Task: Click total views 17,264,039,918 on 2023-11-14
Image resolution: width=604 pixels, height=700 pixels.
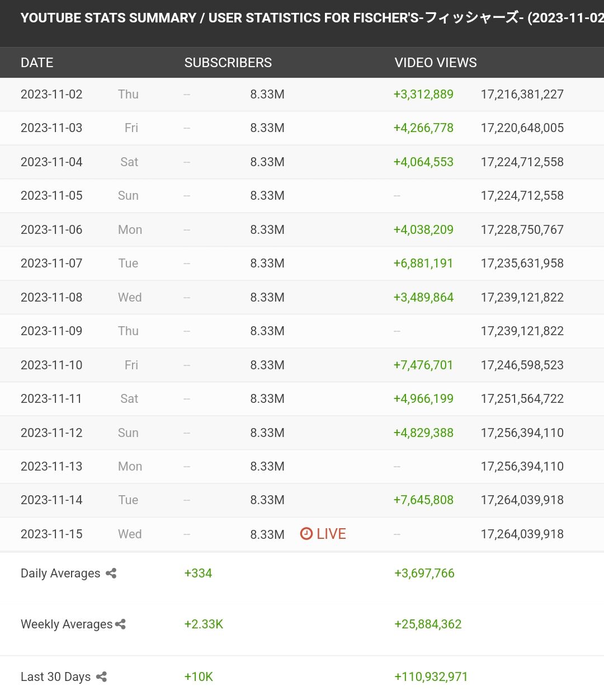Action: click(x=522, y=500)
